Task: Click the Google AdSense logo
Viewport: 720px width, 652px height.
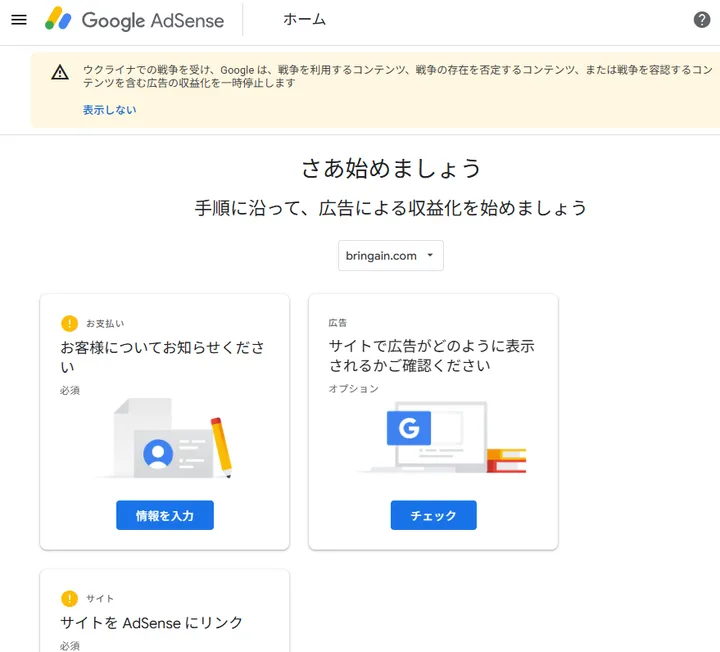Action: click(135, 20)
